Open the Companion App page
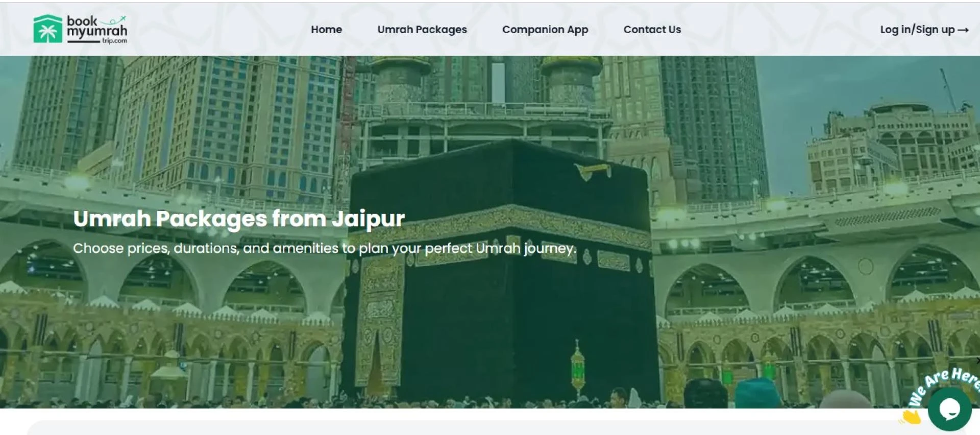The width and height of the screenshot is (980, 435). [x=545, y=30]
